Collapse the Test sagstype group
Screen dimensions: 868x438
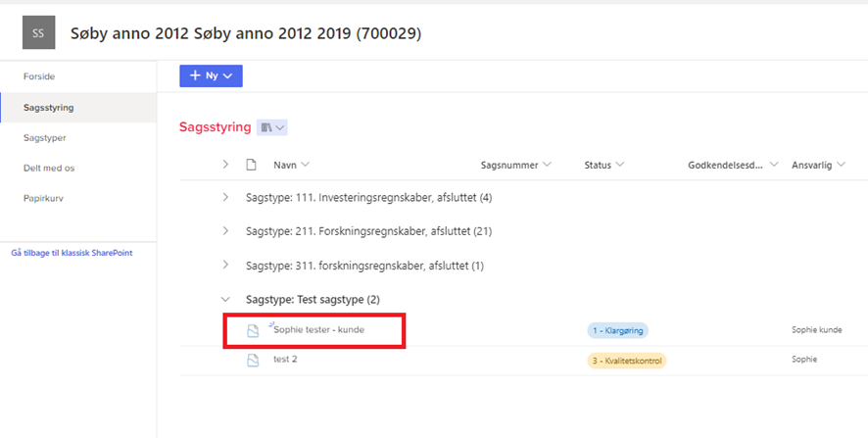(225, 299)
